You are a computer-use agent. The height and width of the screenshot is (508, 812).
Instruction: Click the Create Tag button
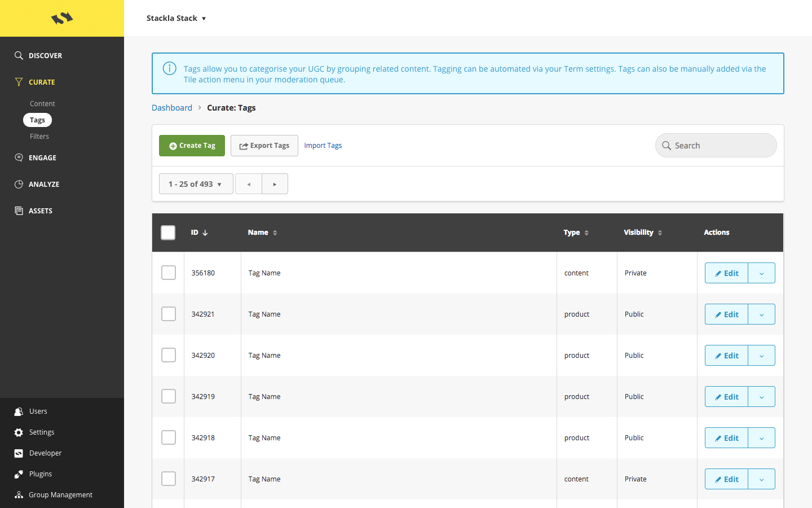pyautogui.click(x=192, y=146)
